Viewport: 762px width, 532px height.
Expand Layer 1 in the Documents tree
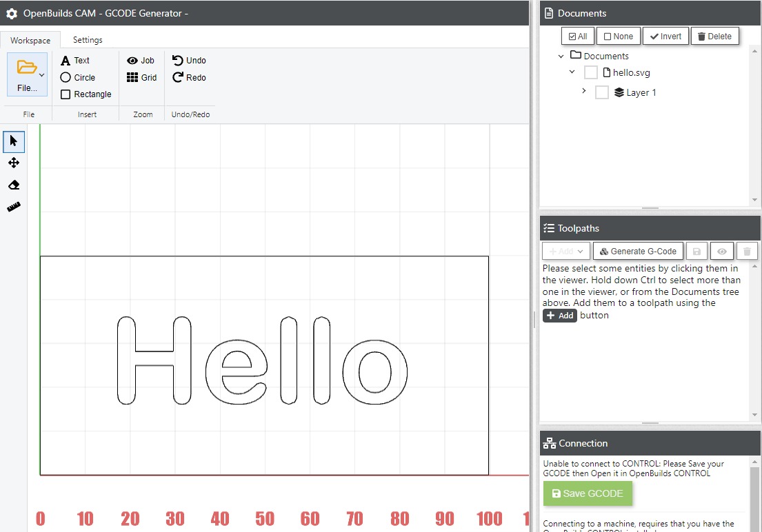pyautogui.click(x=584, y=92)
